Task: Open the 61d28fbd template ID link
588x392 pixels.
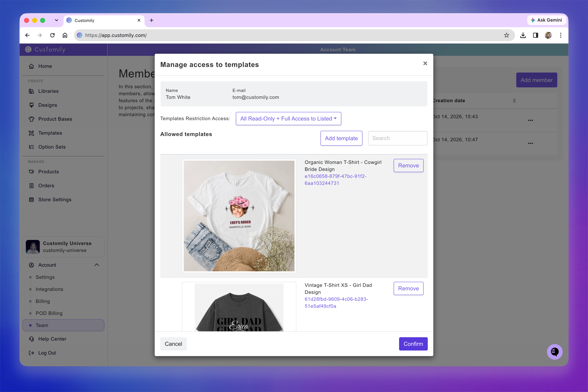Action: (x=336, y=303)
